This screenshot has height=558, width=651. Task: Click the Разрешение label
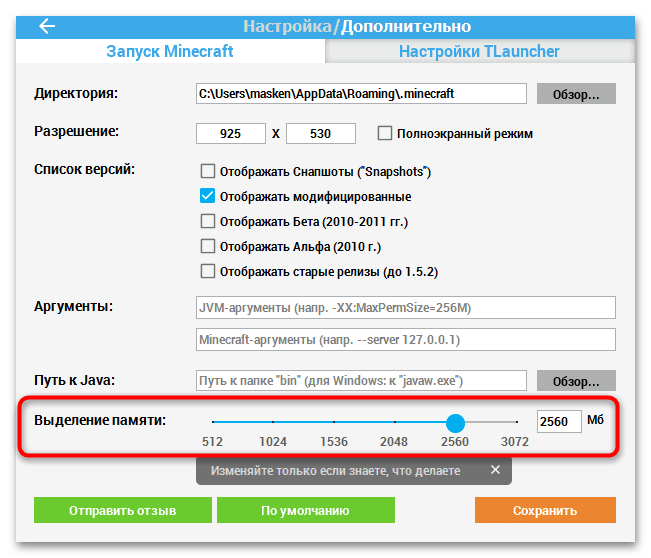[x=76, y=132]
